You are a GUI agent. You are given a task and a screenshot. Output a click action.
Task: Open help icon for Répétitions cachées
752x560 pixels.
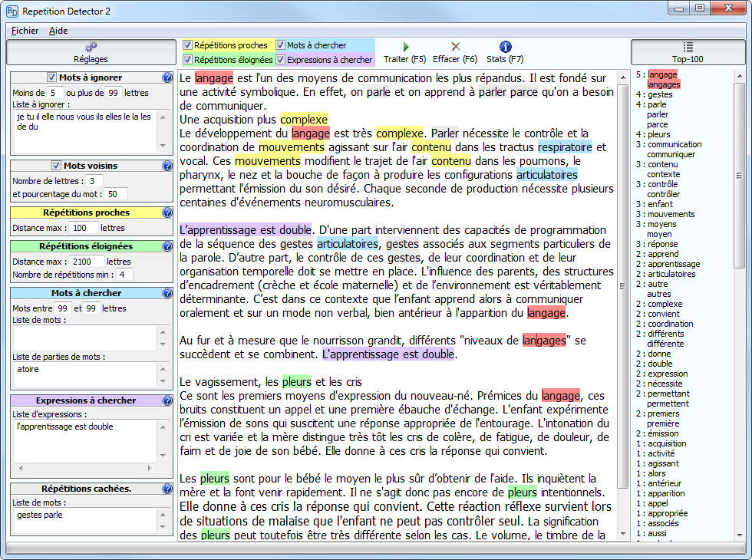pyautogui.click(x=167, y=489)
